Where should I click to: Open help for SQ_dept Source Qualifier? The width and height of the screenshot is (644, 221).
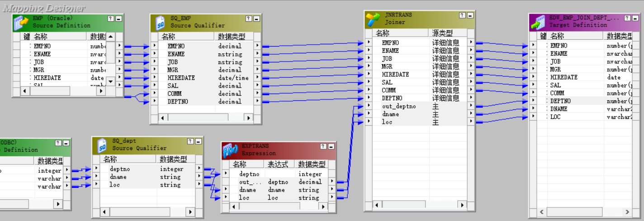point(190,141)
